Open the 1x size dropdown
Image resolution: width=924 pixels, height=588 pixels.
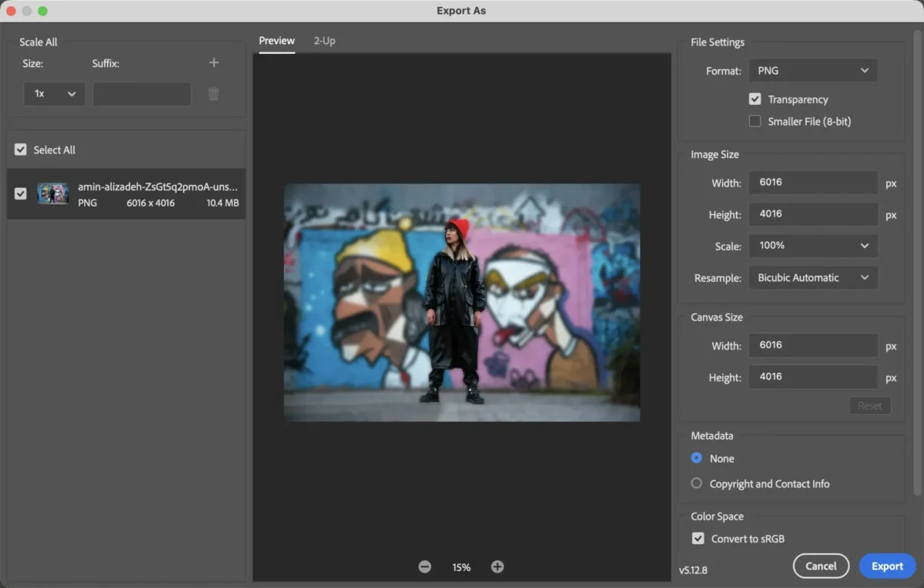click(54, 94)
